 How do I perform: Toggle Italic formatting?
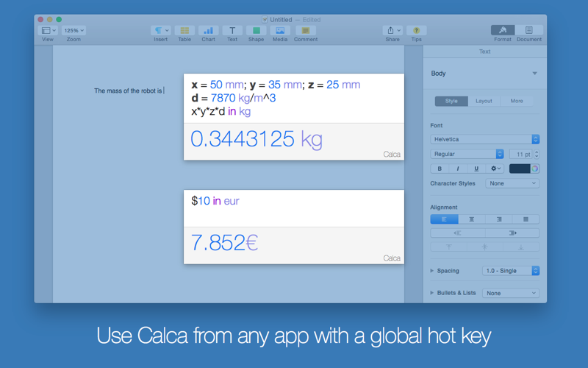pyautogui.click(x=458, y=169)
